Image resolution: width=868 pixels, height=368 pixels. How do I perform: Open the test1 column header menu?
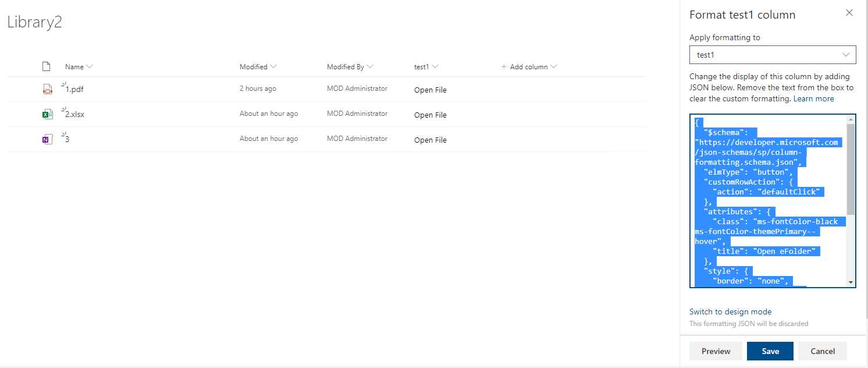pyautogui.click(x=435, y=67)
